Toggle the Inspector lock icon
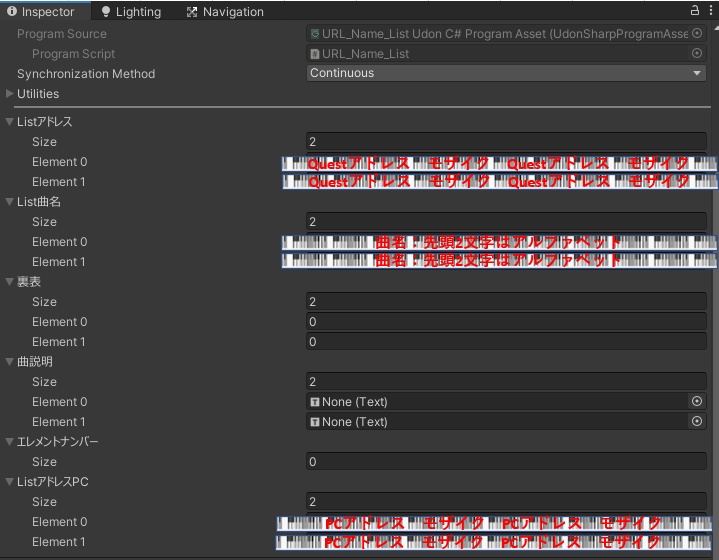Viewport: 719px width, 560px height. tap(695, 11)
